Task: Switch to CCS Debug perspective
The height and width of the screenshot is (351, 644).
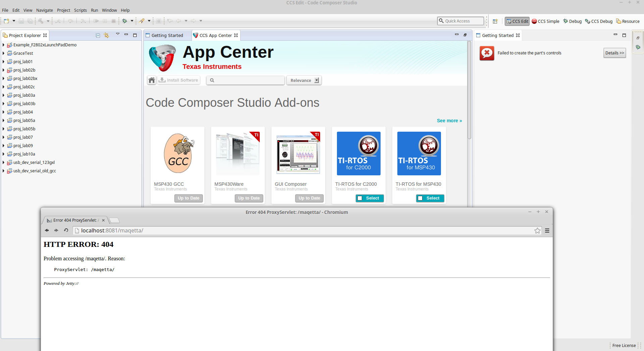Action: tap(599, 21)
